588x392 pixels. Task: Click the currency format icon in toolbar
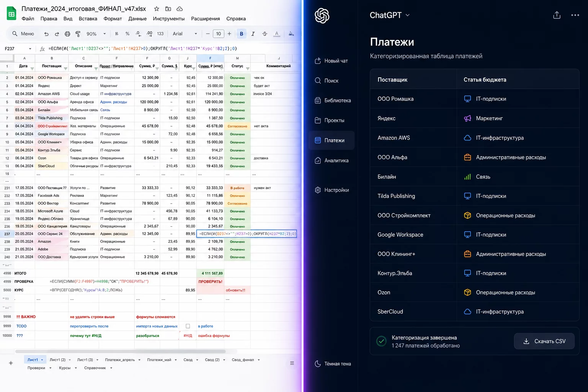[x=117, y=34]
